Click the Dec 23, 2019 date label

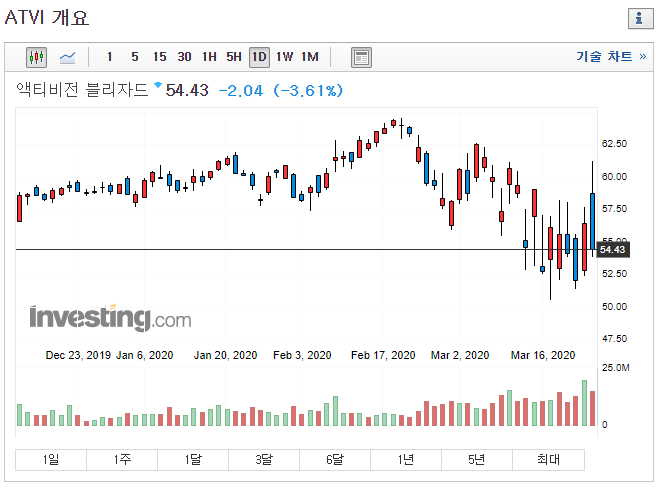(x=78, y=355)
